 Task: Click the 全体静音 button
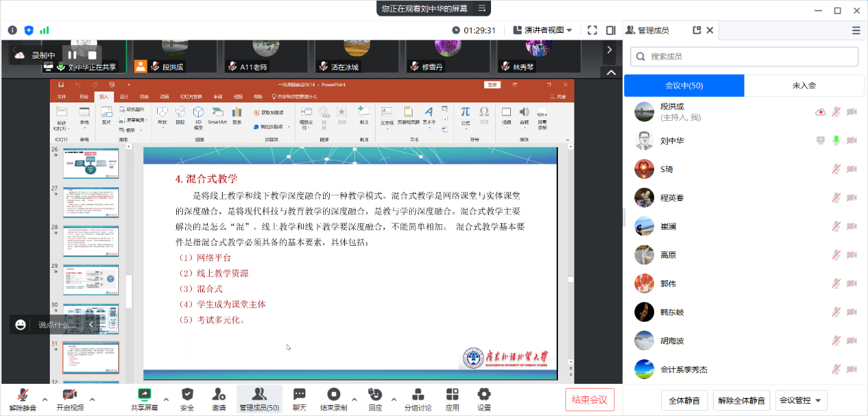pos(684,400)
